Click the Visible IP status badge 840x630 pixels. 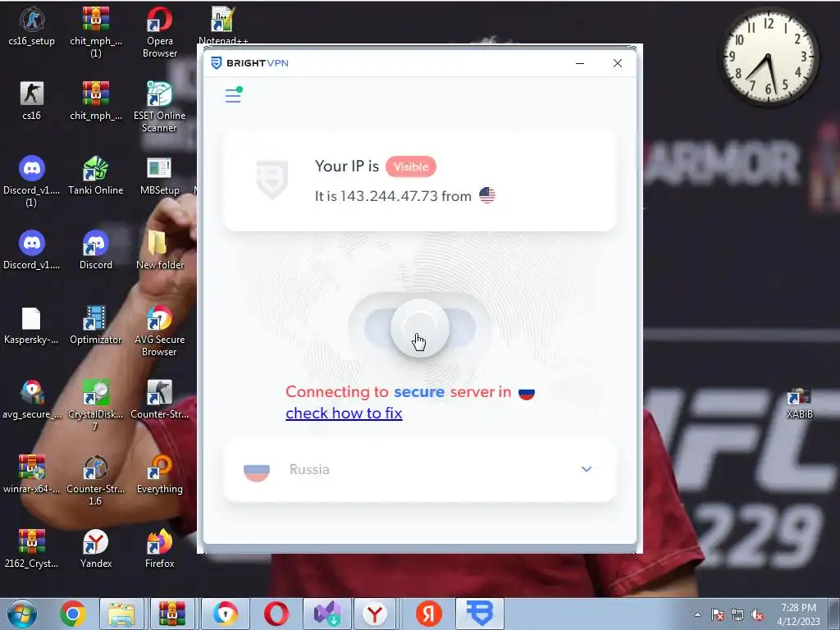pos(411,167)
